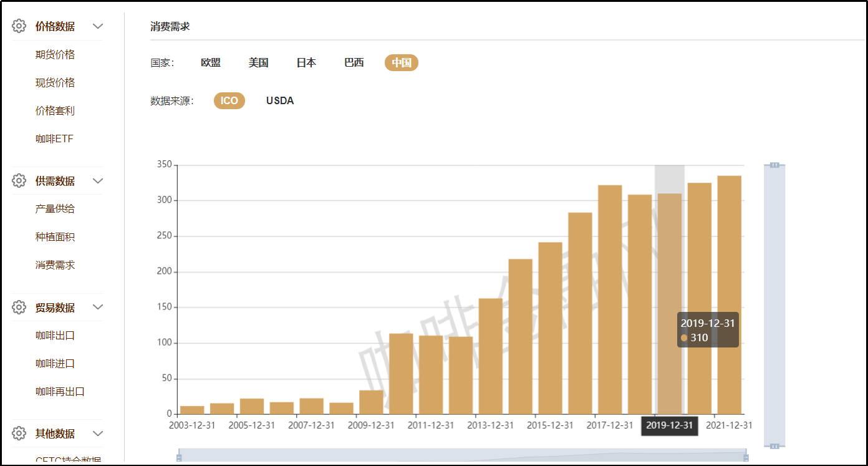This screenshot has width=868, height=466.
Task: Collapse the 供需数据 section chevron
Action: point(97,181)
